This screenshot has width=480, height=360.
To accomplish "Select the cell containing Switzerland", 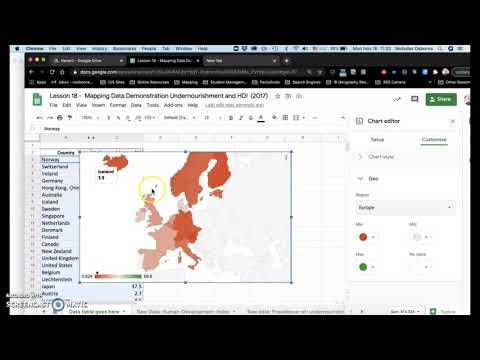I will click(60, 167).
